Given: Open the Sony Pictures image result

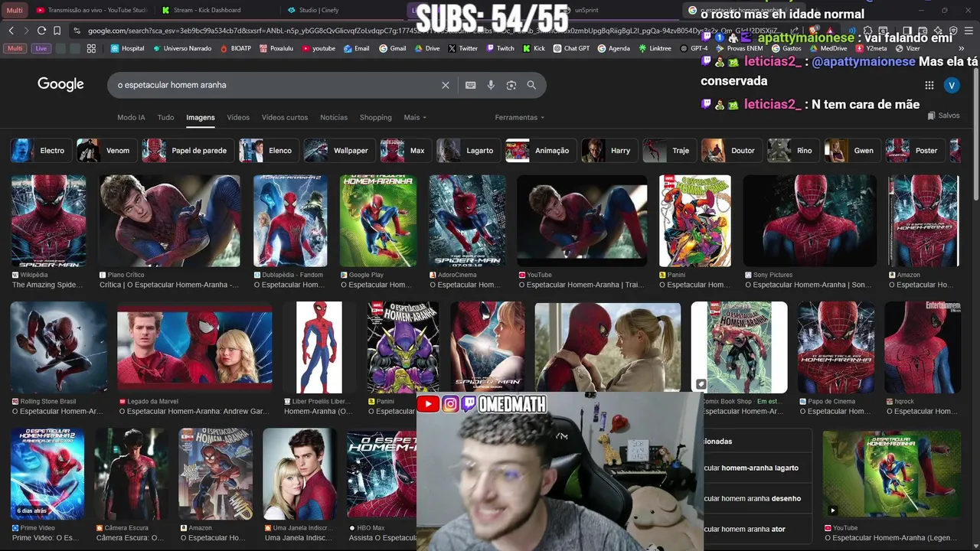Looking at the screenshot, I should 810,221.
